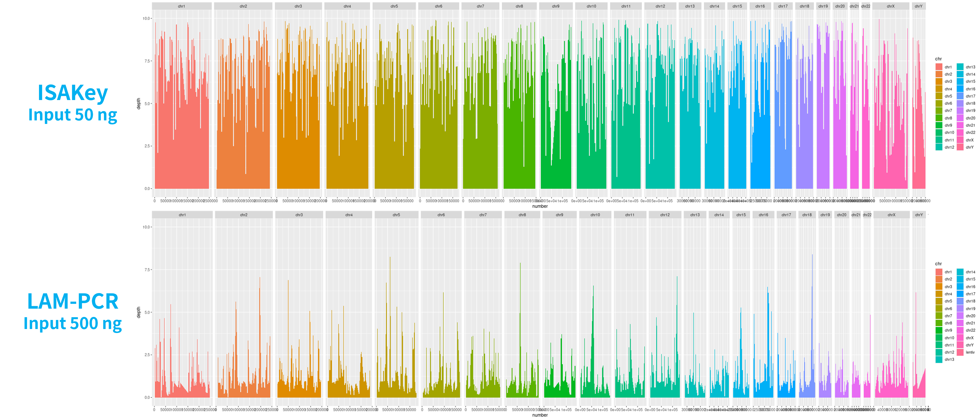Select the chr9 facet header in top plot
Image resolution: width=980 pixels, height=420 pixels.
[555, 6]
